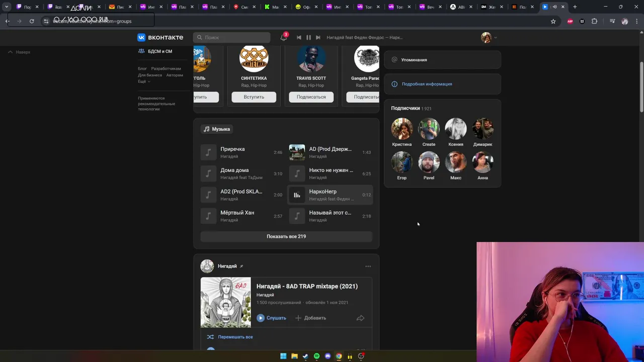Open the СИНТЕТИКА community avatar

pos(254,58)
